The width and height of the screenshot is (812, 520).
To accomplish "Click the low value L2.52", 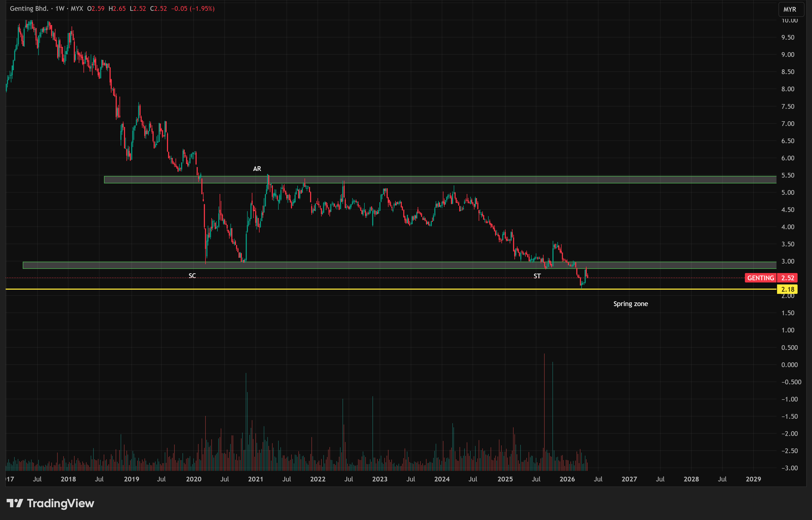I will pos(138,8).
